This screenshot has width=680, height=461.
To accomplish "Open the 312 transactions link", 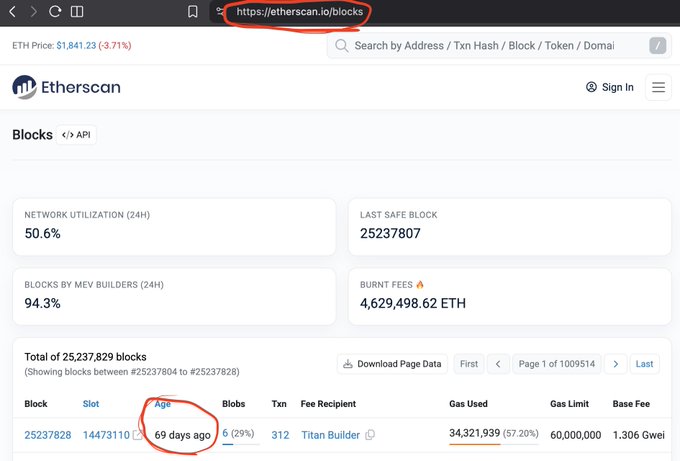I will coord(280,435).
